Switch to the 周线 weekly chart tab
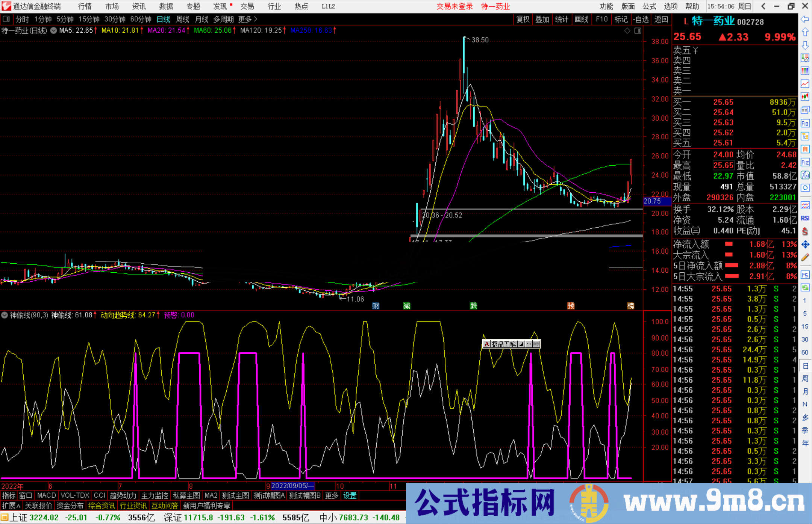Image resolution: width=812 pixels, height=524 pixels. pyautogui.click(x=182, y=19)
